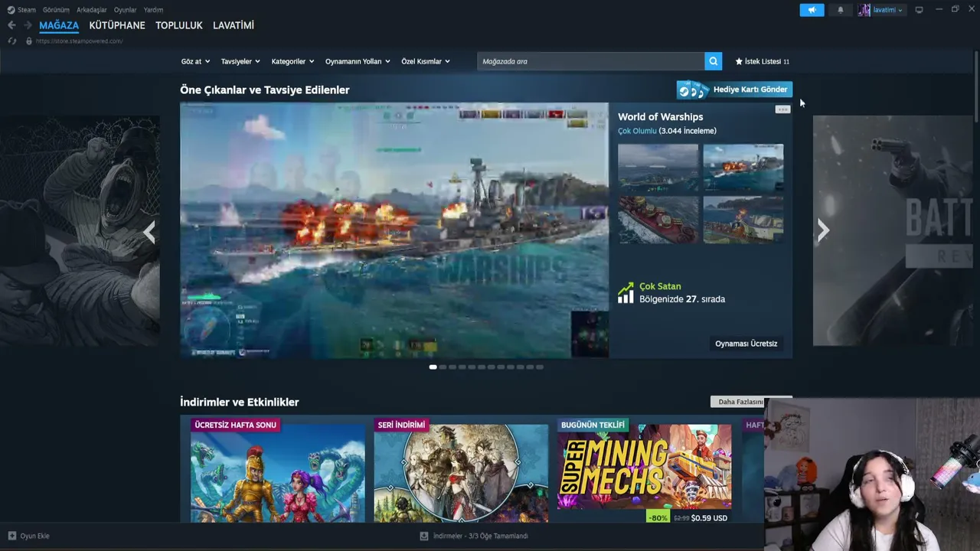
Task: Click the lavatimi profile avatar
Action: pyautogui.click(x=864, y=10)
